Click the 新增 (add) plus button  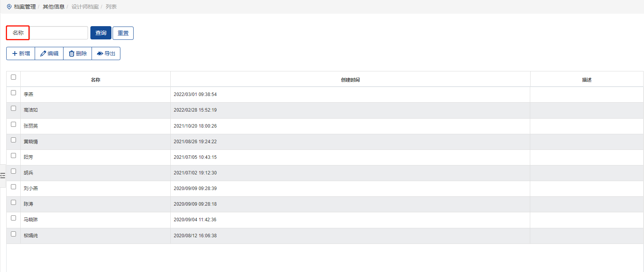coord(21,53)
